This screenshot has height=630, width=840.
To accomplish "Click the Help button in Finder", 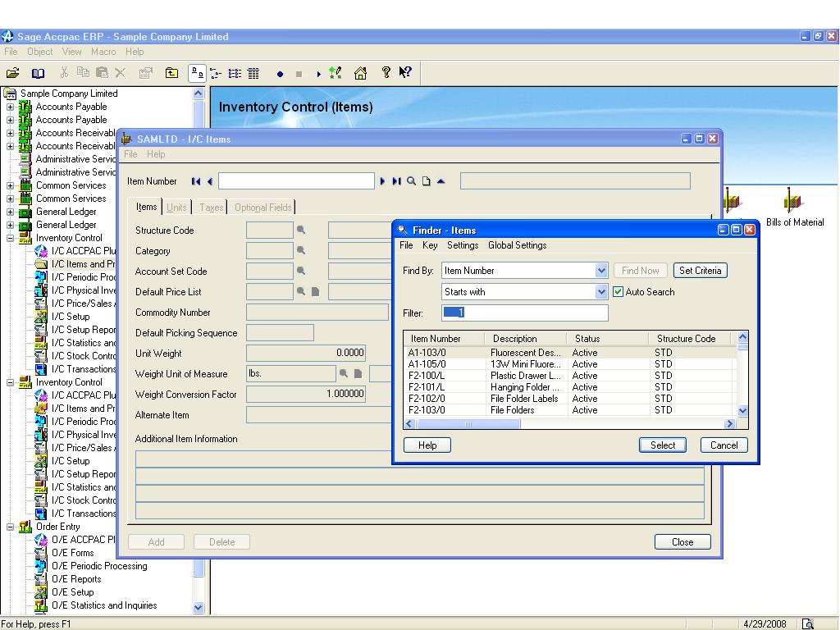I will (x=427, y=445).
